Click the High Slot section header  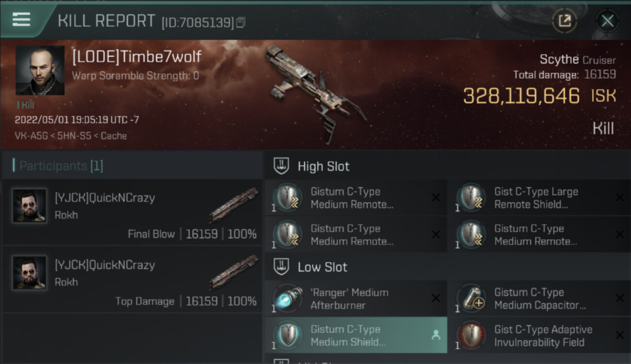coord(323,166)
